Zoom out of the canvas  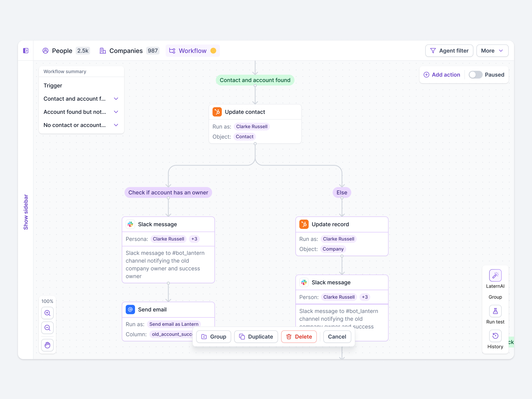tap(47, 328)
